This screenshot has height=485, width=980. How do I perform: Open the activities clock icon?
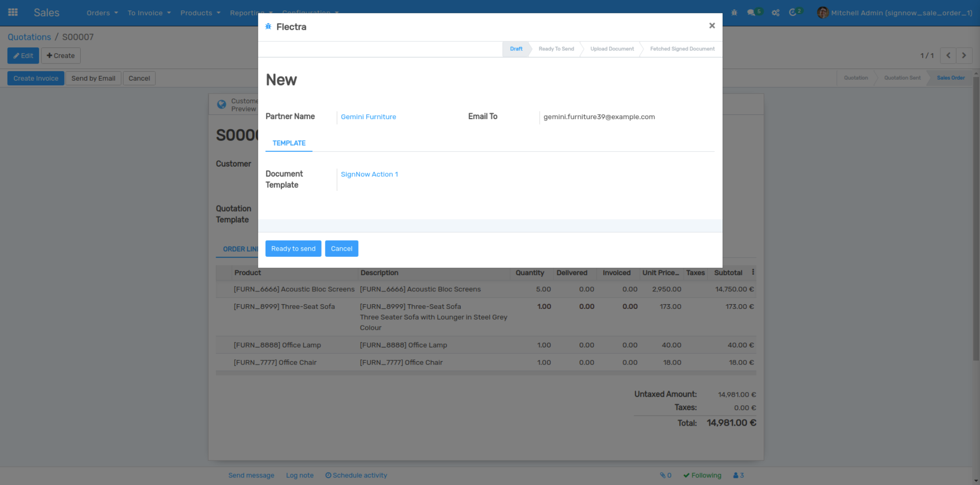[792, 13]
